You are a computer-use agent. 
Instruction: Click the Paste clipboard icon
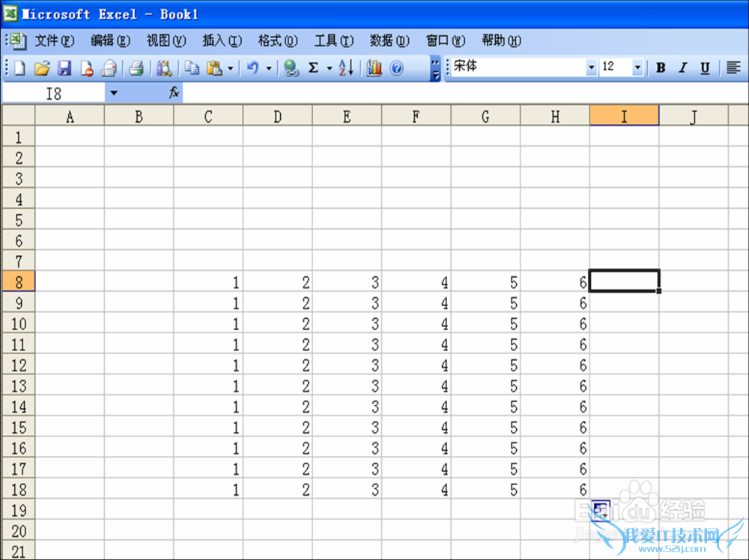214,68
